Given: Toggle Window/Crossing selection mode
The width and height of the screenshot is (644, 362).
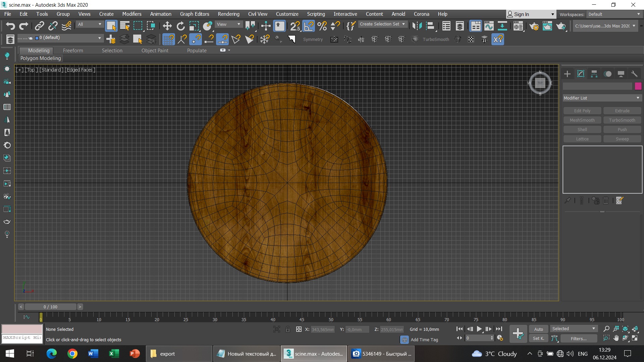Looking at the screenshot, I should pyautogui.click(x=151, y=26).
